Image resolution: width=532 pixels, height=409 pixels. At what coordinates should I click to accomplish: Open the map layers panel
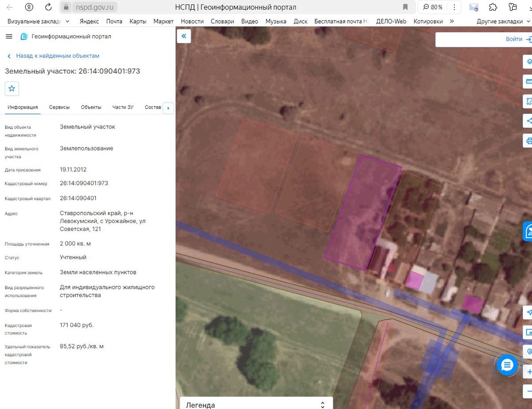(528, 62)
